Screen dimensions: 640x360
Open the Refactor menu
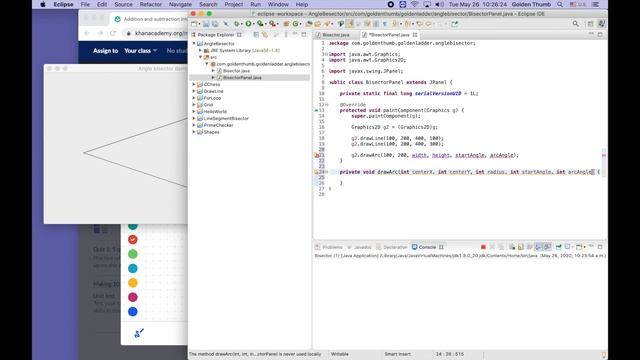pos(151,4)
